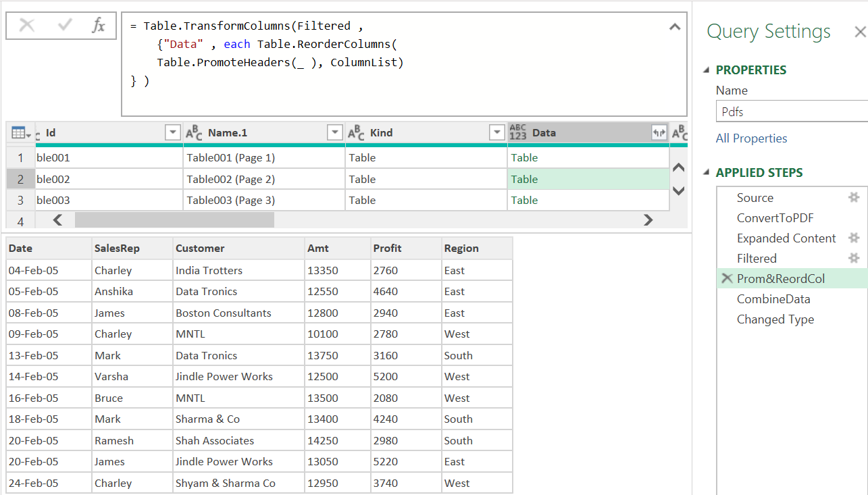
Task: Click the 24-Feb-05 date cell
Action: [49, 484]
